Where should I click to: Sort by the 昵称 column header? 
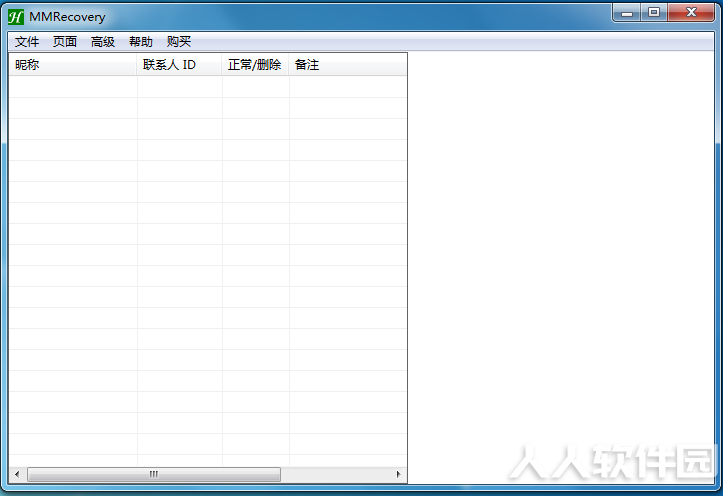[73, 65]
